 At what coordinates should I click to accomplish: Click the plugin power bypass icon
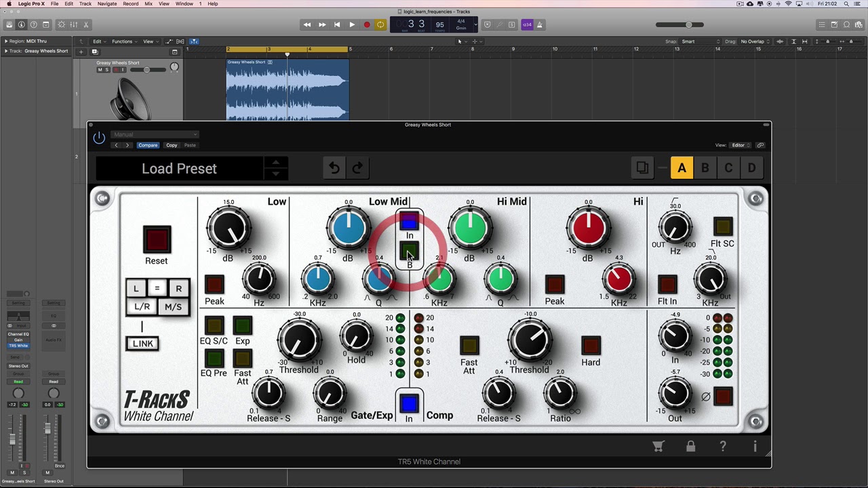tap(99, 138)
